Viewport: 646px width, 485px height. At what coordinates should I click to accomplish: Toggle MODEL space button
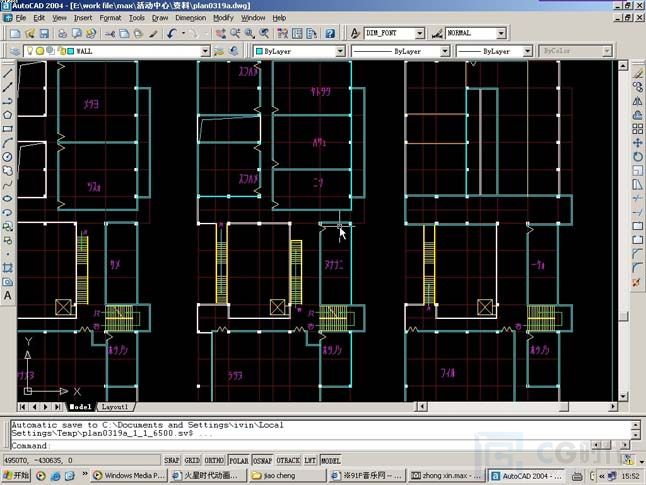click(330, 460)
